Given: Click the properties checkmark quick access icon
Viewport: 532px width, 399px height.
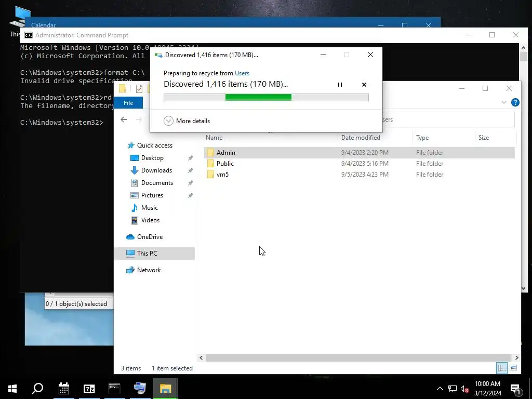Looking at the screenshot, I should pos(139,89).
